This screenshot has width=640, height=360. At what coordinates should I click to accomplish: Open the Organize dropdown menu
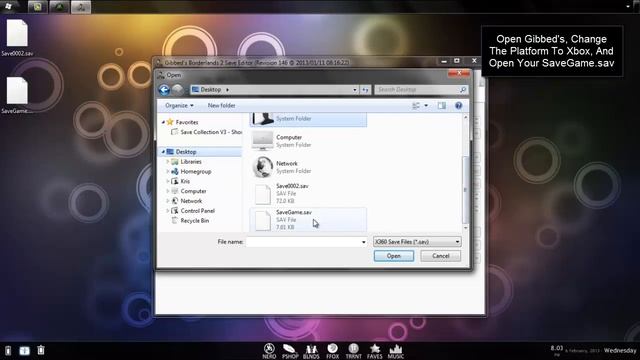179,106
